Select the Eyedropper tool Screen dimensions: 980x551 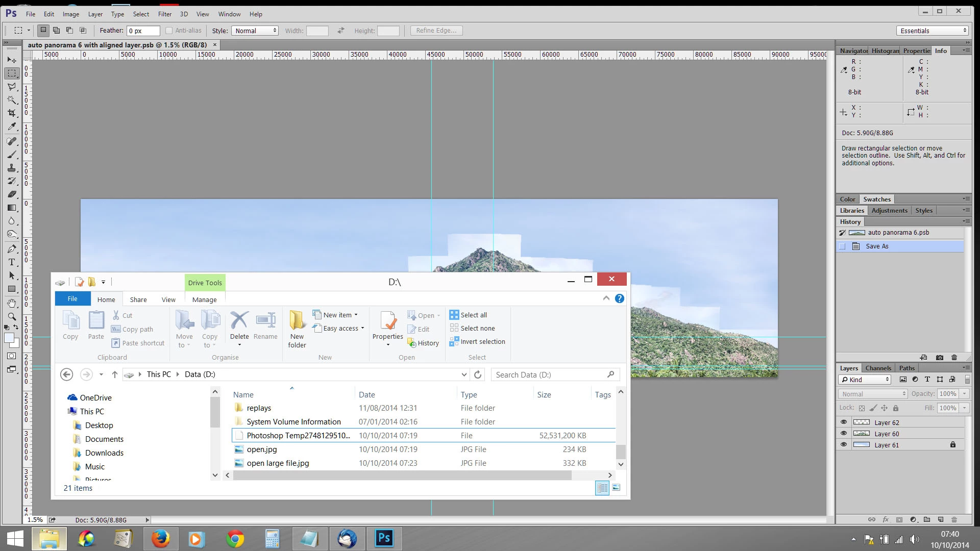(12, 127)
